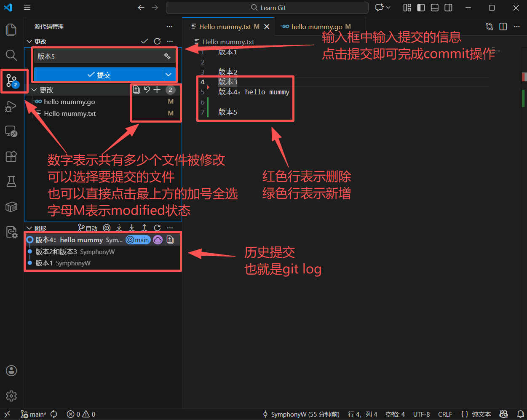Click commit checkmark icon in 更改 header

pos(144,41)
